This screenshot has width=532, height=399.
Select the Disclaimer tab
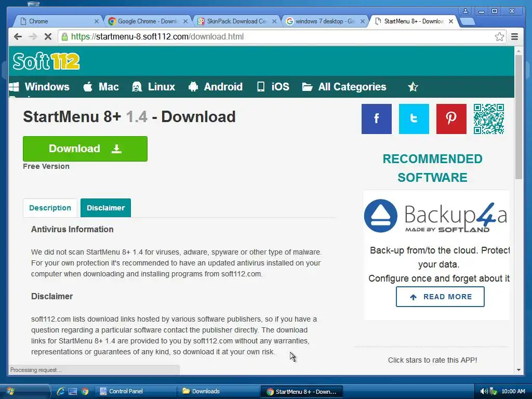click(106, 208)
